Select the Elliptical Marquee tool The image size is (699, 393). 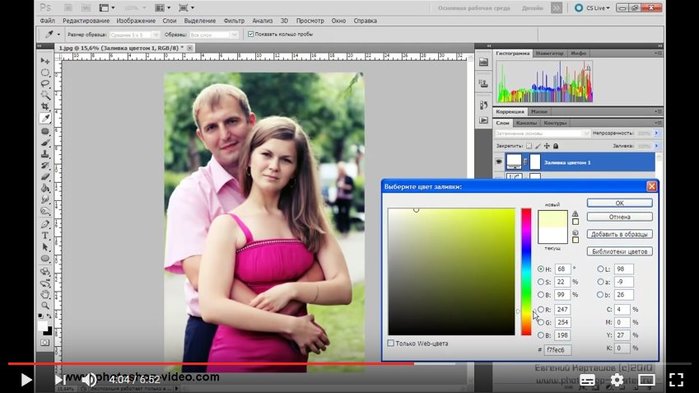click(45, 72)
